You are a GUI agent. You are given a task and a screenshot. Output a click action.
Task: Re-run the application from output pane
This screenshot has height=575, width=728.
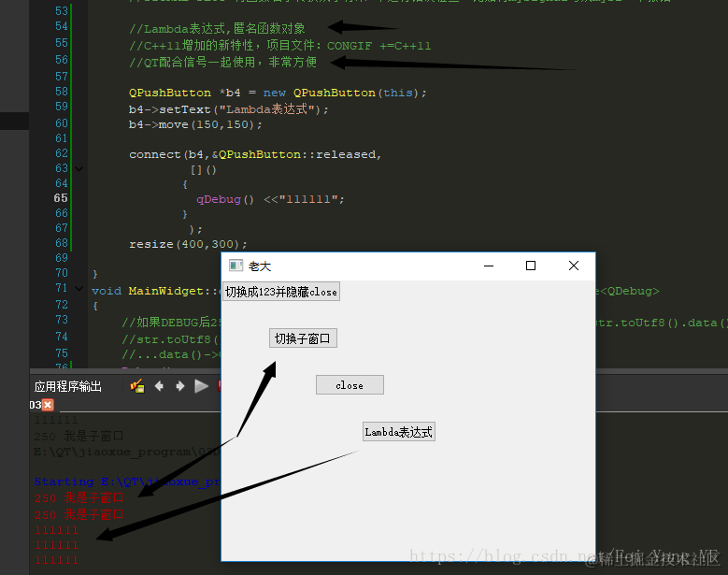[x=201, y=386]
